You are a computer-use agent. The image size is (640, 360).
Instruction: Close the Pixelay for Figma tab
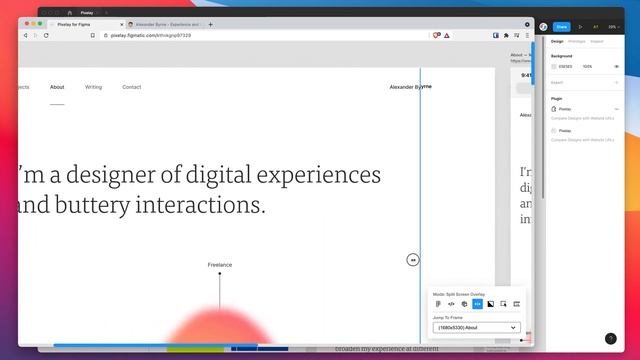pos(122,24)
